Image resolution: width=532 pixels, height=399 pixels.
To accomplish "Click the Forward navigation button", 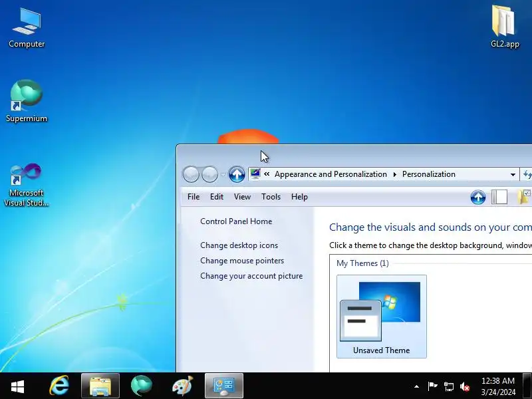I will click(209, 174).
